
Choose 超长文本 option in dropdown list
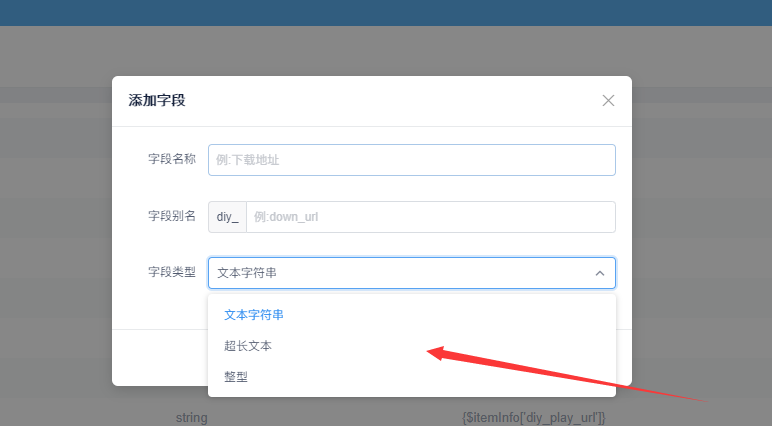(x=412, y=346)
